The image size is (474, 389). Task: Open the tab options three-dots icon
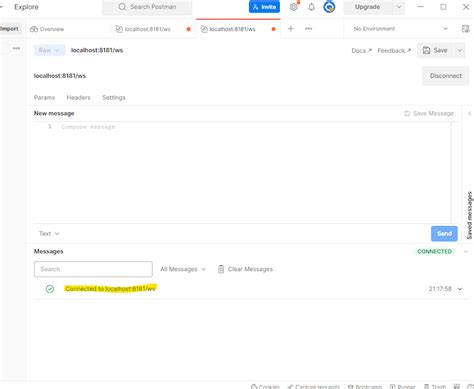(308, 29)
